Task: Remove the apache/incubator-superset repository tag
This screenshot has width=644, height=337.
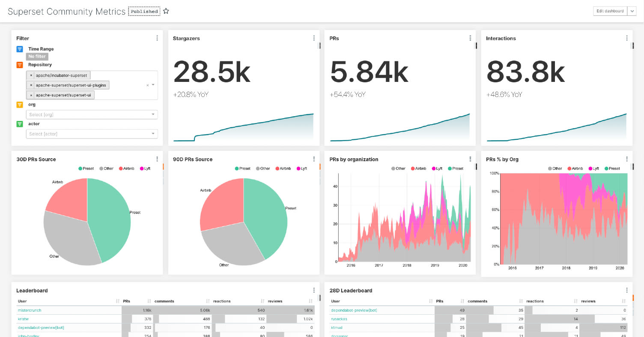Action: tap(31, 75)
